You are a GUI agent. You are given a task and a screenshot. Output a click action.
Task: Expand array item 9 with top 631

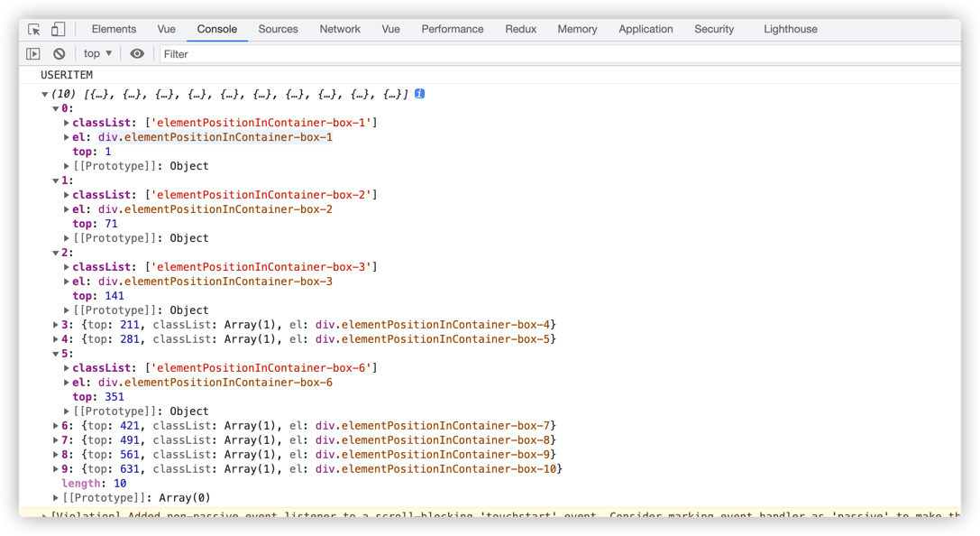tap(56, 469)
